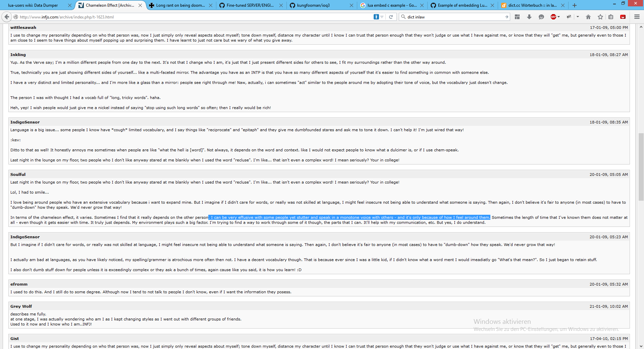Bookmark this page with the star icon
The height and width of the screenshot is (349, 644).
point(600,17)
